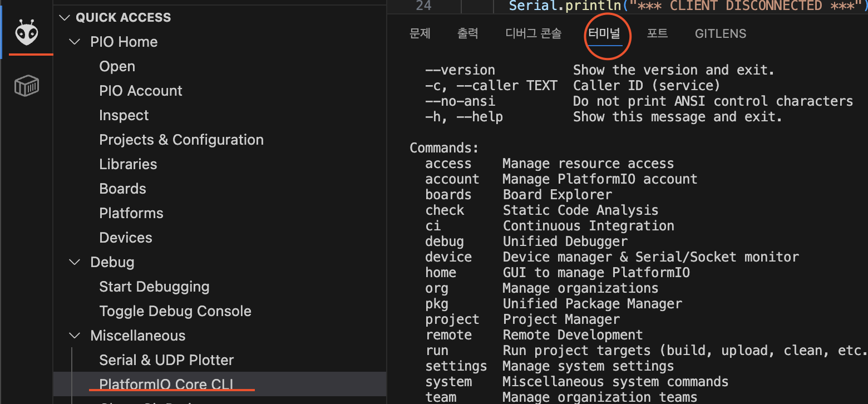
Task: Open the PlatformIO alien-head sidebar icon
Action: [x=27, y=32]
